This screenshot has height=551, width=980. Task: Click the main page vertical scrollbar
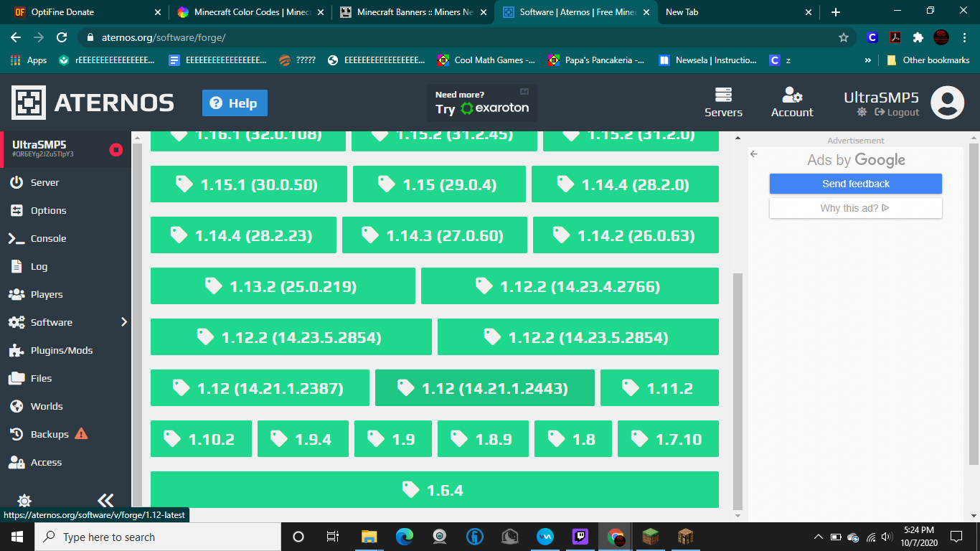pos(738,390)
